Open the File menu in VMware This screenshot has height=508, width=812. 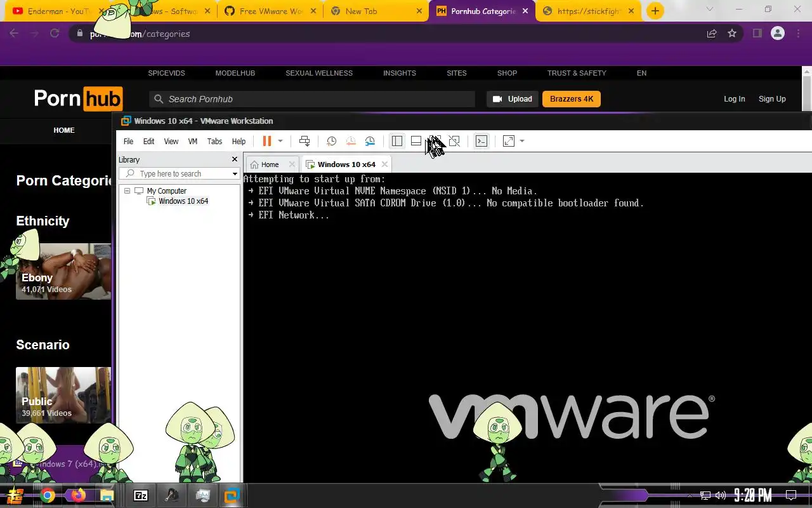[128, 142]
